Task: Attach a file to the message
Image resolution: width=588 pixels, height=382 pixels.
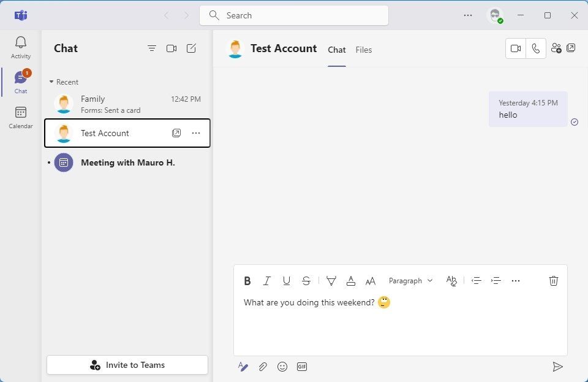Action: pos(263,367)
